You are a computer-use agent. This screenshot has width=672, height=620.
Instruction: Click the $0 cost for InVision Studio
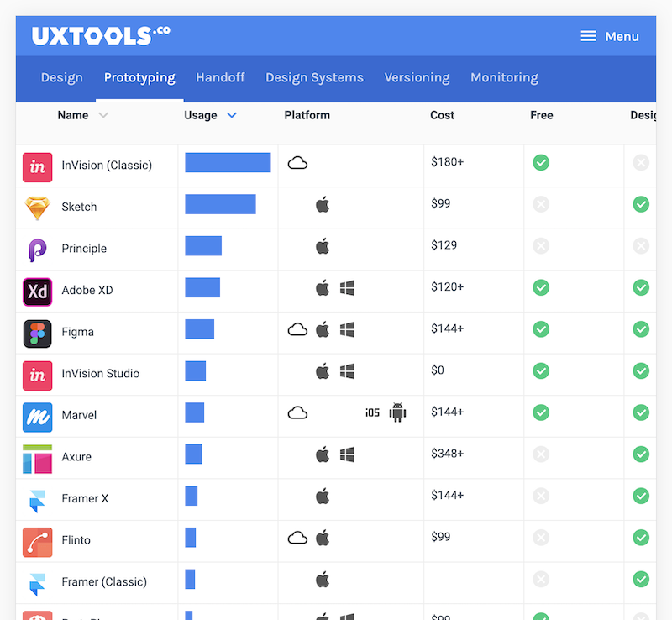[x=438, y=370]
